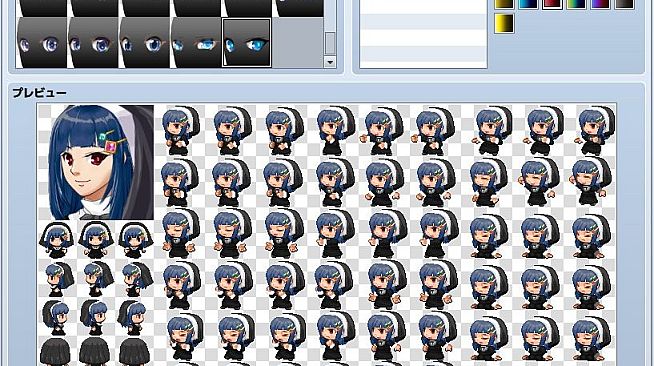
Task: Choose the fourth, narrow light-blue eye style
Action: tap(196, 43)
